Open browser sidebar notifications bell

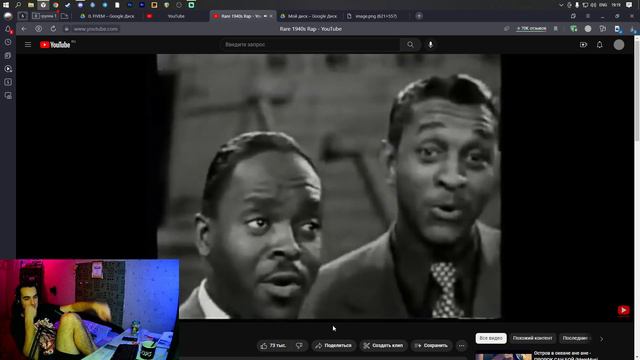tap(8, 29)
